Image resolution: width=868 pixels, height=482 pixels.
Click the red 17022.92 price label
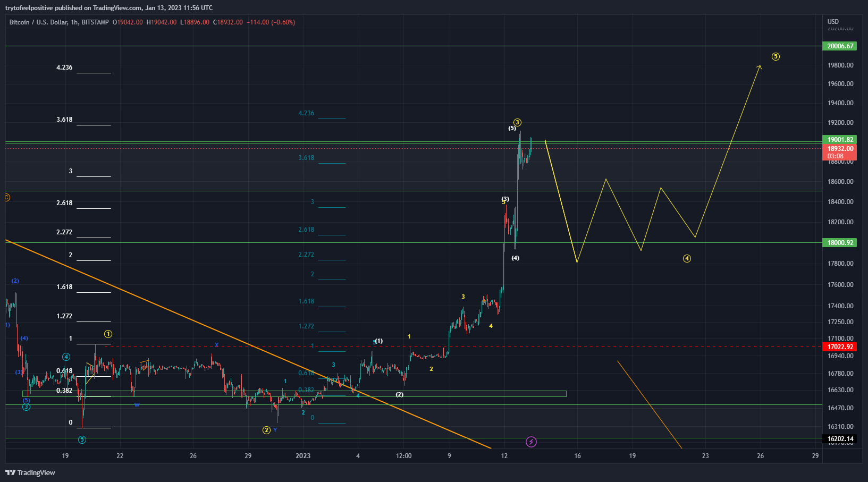pyautogui.click(x=840, y=347)
